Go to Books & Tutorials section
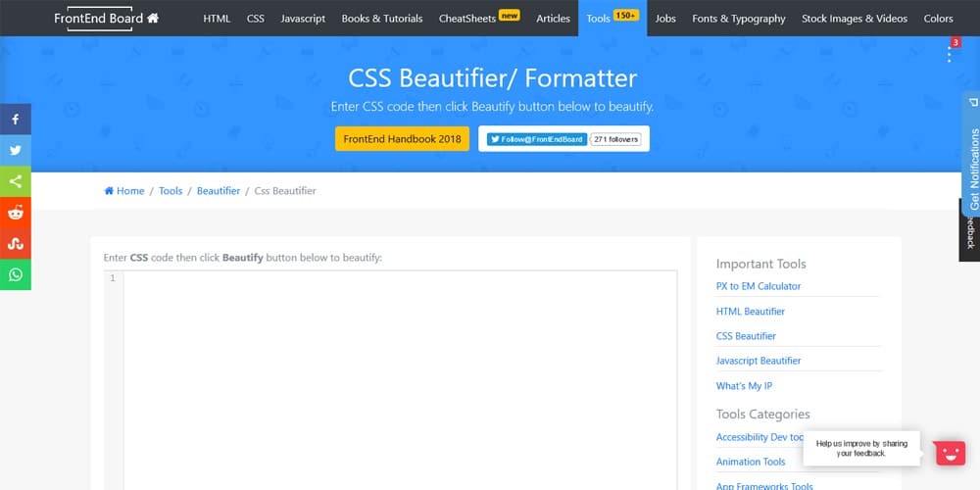980x490 pixels. tap(382, 19)
